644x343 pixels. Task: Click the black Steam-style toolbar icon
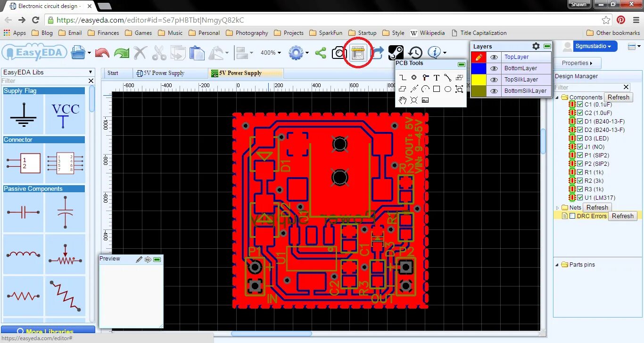(396, 52)
